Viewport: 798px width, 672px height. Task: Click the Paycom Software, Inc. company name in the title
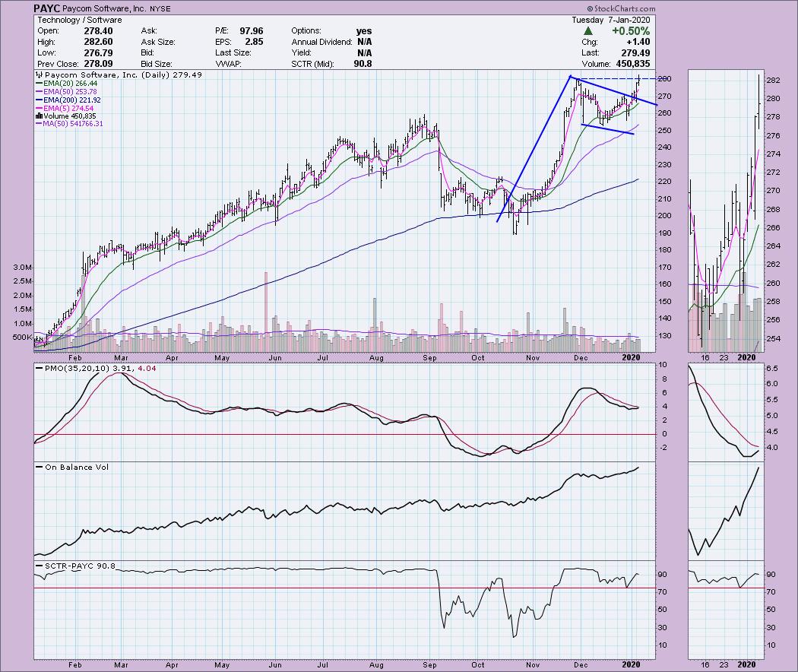(104, 8)
